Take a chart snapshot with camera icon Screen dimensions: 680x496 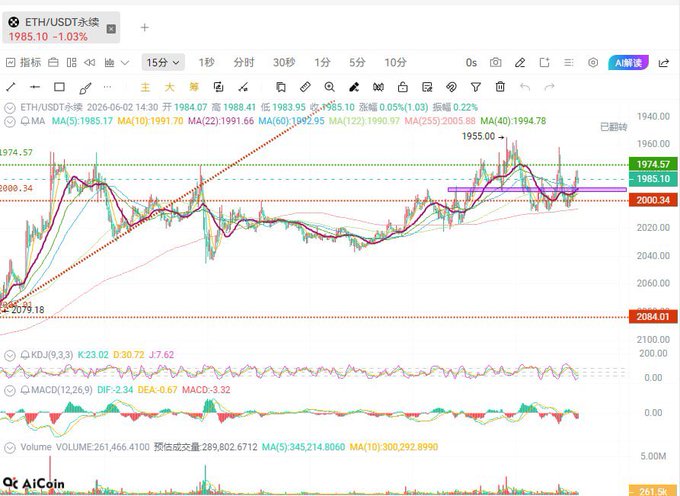[x=496, y=62]
